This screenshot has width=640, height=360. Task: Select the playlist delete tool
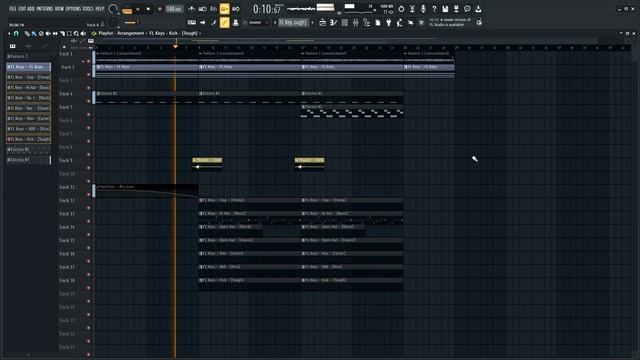point(41,33)
